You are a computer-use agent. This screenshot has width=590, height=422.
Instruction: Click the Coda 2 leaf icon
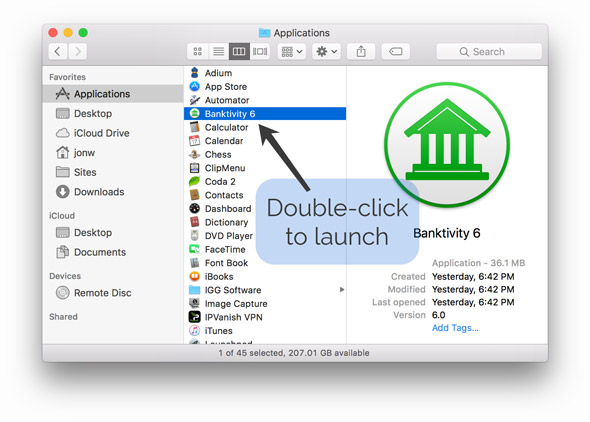[195, 181]
